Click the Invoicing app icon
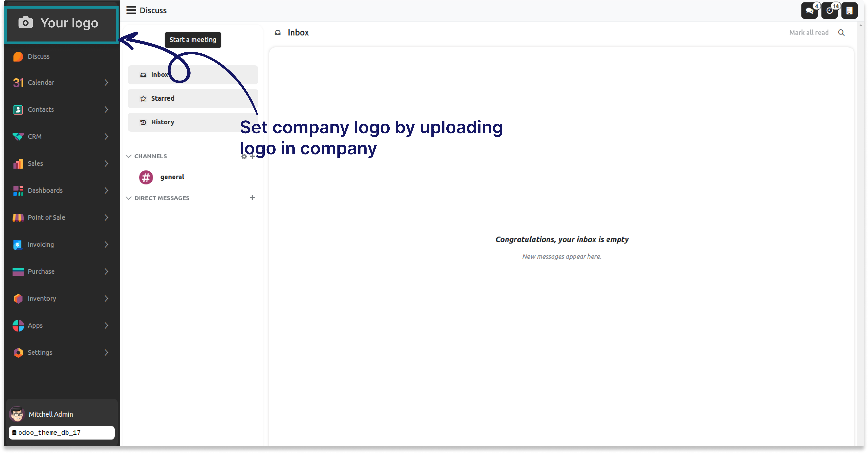 (x=18, y=245)
